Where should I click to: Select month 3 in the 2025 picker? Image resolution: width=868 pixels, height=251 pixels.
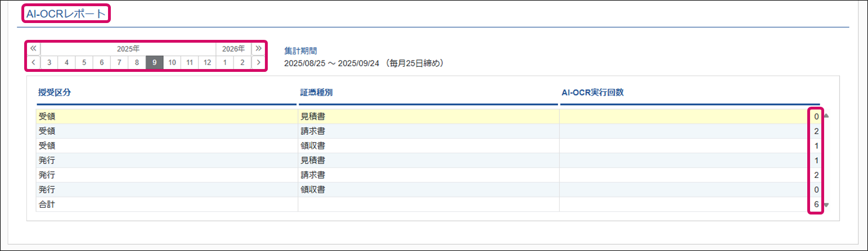point(49,62)
